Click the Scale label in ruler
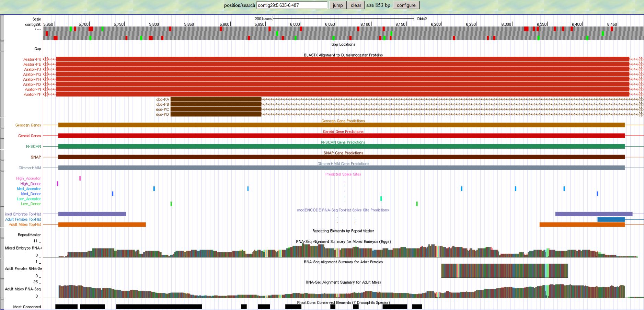This screenshot has width=644, height=310. tap(37, 19)
